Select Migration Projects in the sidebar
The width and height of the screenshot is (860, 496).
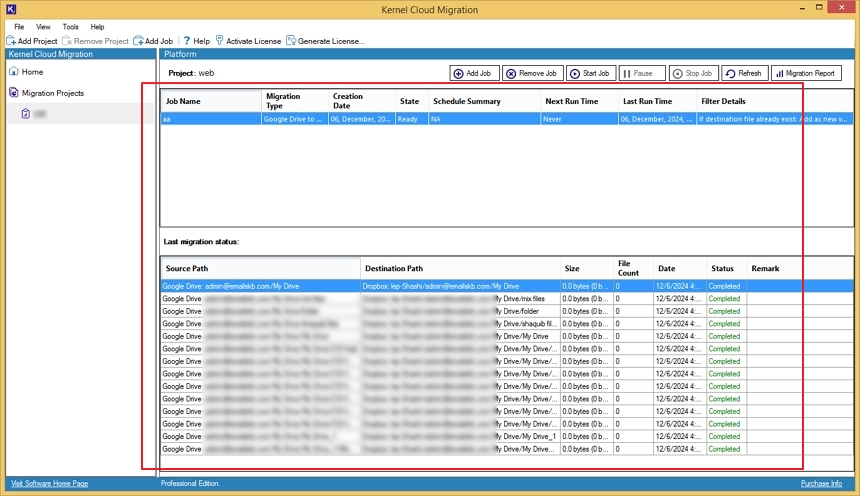click(x=47, y=93)
